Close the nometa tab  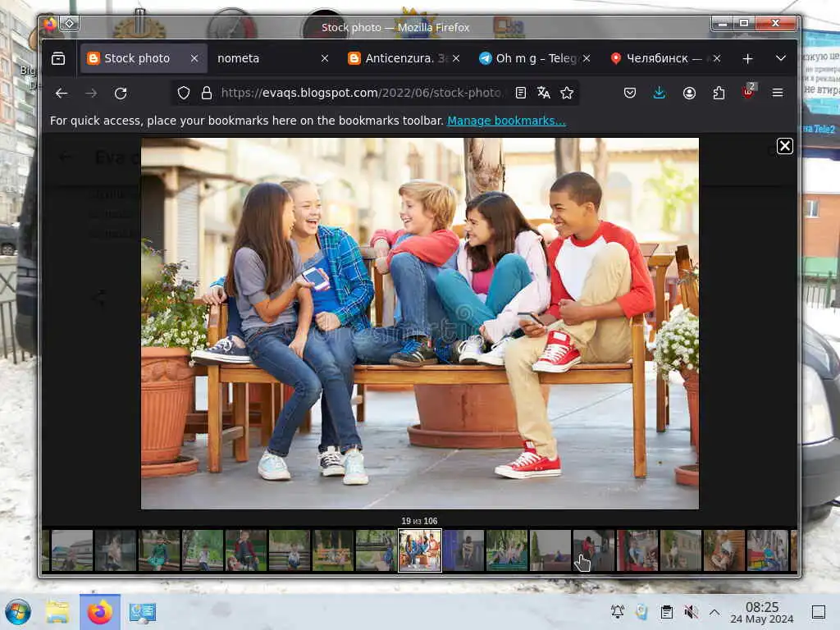[x=325, y=58]
